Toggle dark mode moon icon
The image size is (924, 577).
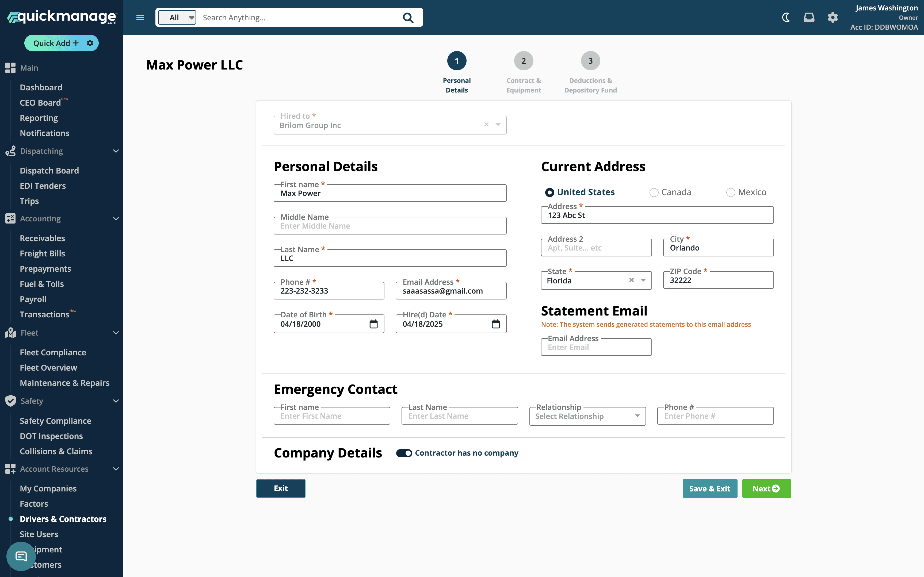pyautogui.click(x=786, y=18)
